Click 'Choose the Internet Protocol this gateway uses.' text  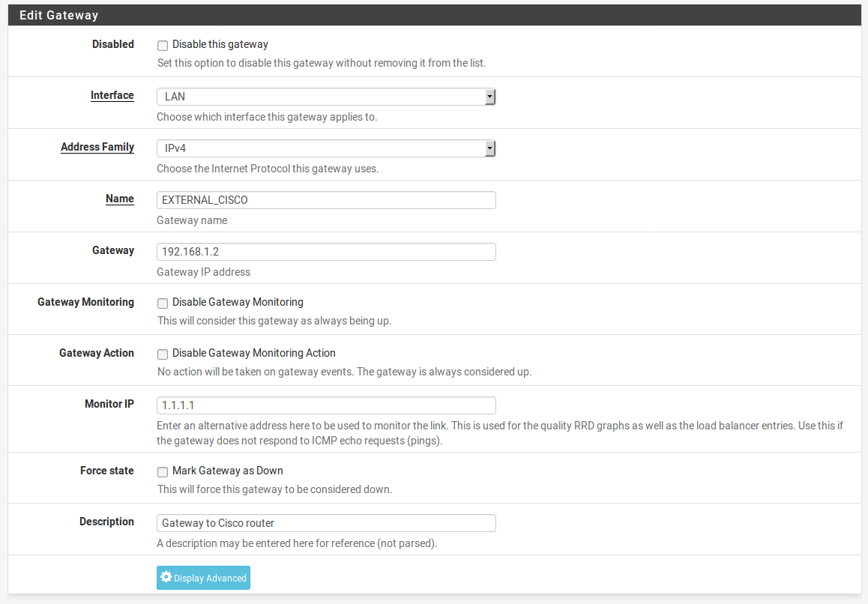click(268, 169)
